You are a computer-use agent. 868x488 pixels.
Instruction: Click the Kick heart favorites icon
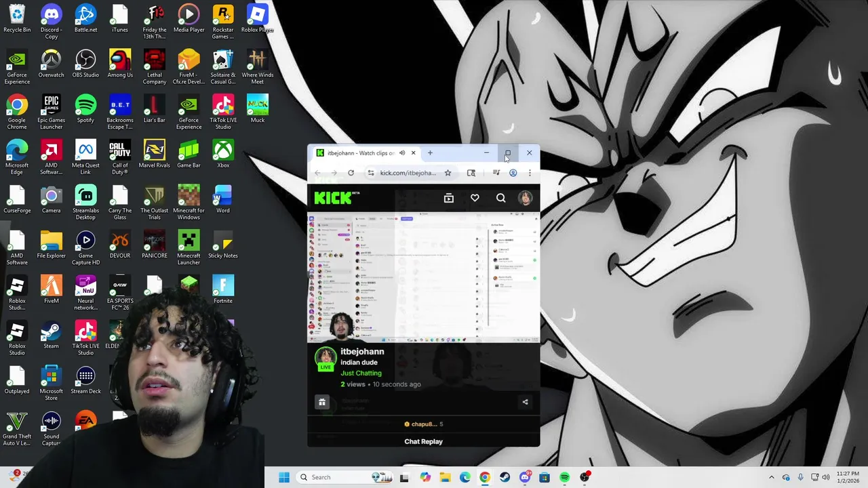(x=475, y=198)
